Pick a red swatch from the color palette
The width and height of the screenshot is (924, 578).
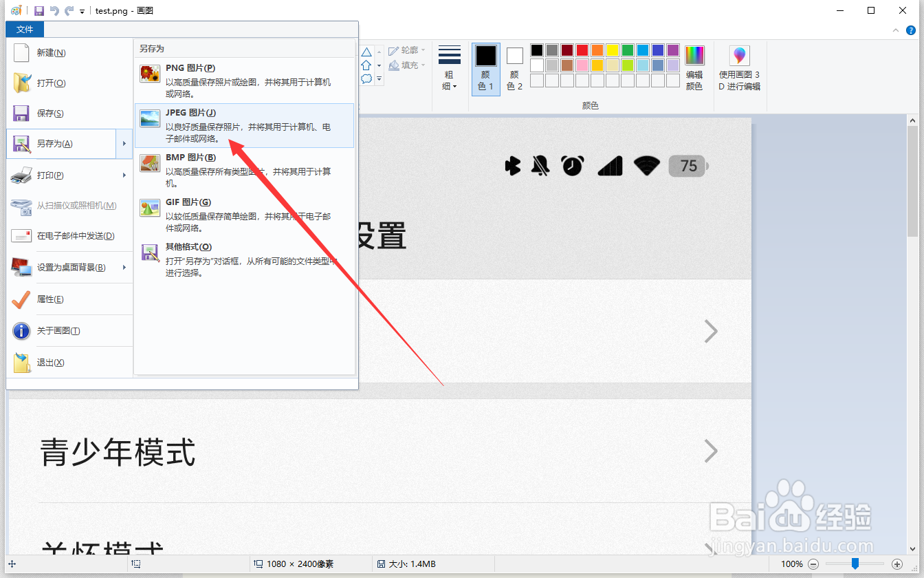[583, 50]
